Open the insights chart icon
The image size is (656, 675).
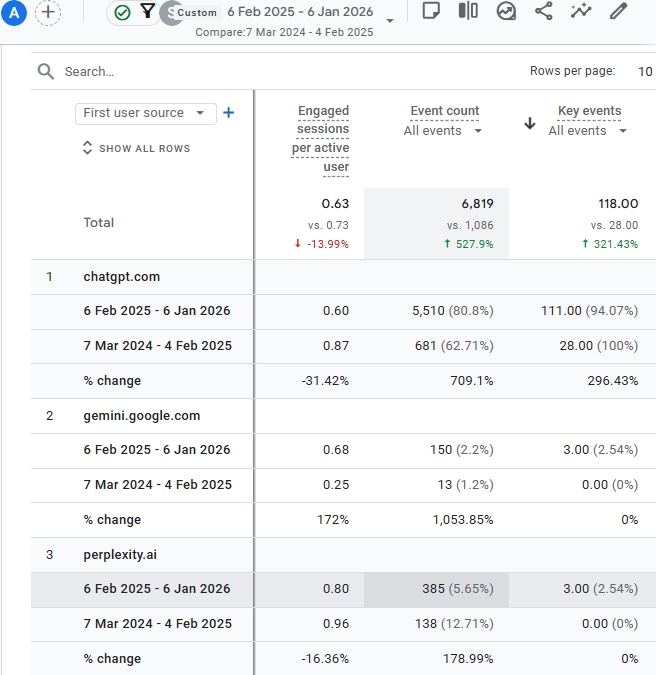pyautogui.click(x=506, y=11)
